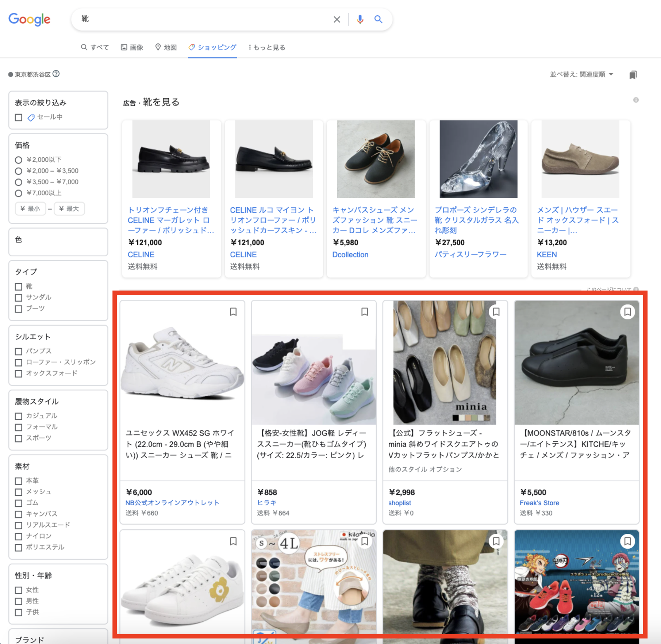Screen dimensions: 661x644
Task: Check the 男性 gender filter
Action: [19, 601]
